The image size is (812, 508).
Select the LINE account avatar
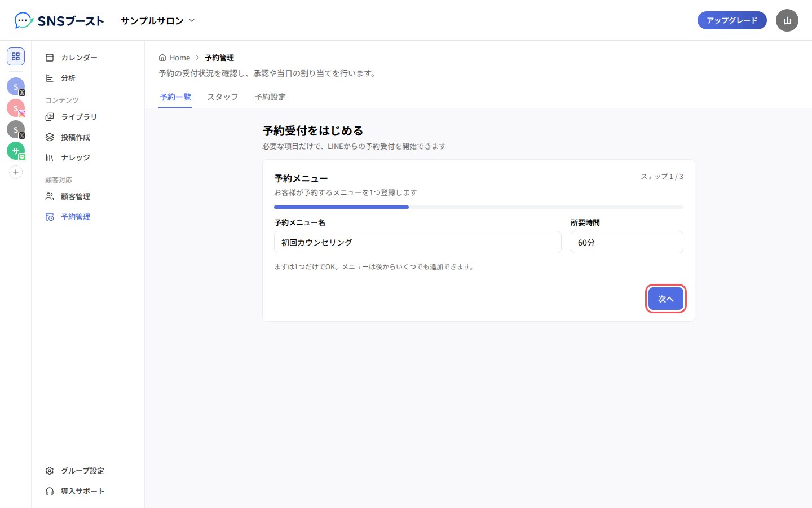16,151
